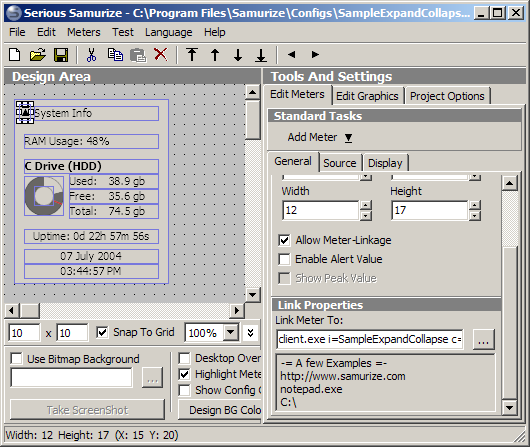Switch to Project Options tab

coord(447,96)
